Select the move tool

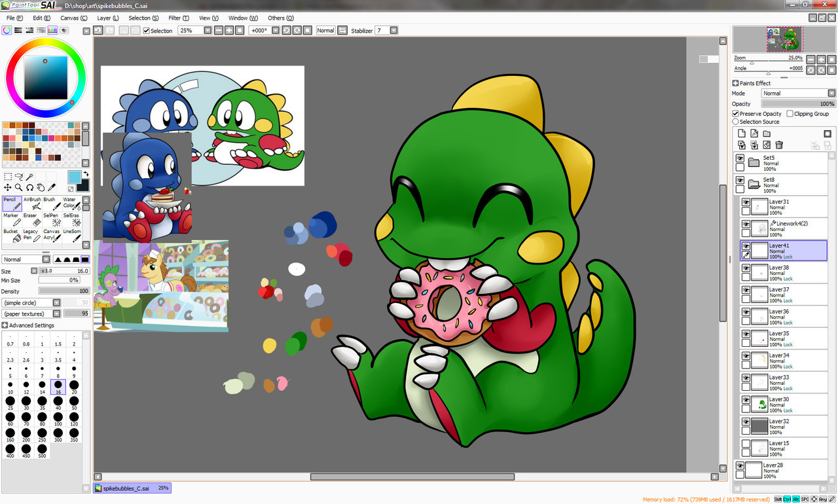8,187
